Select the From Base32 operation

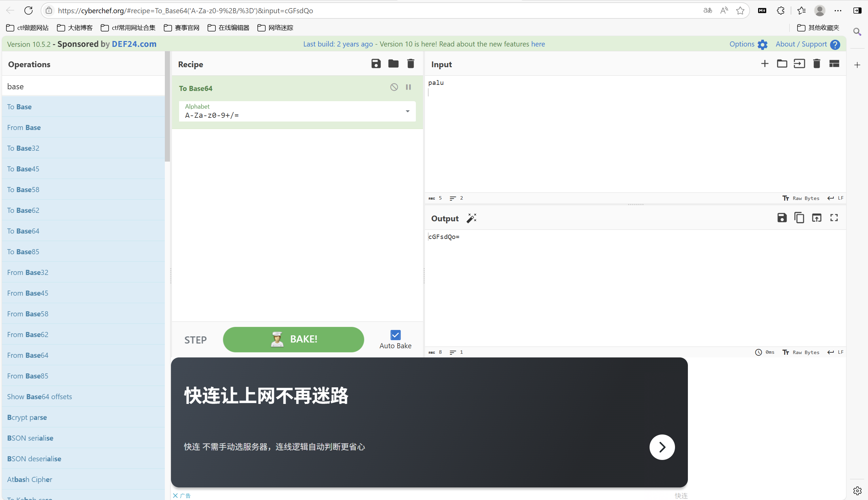point(83,272)
